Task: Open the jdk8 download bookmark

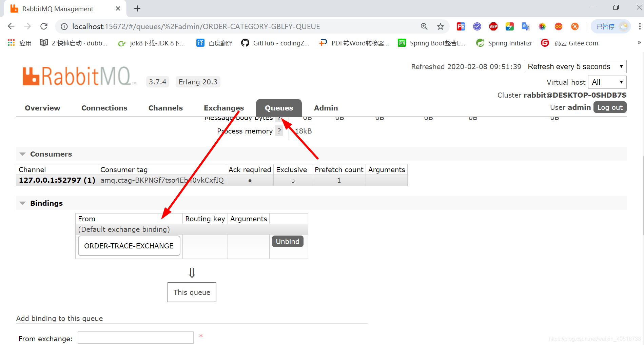Action: pos(152,43)
